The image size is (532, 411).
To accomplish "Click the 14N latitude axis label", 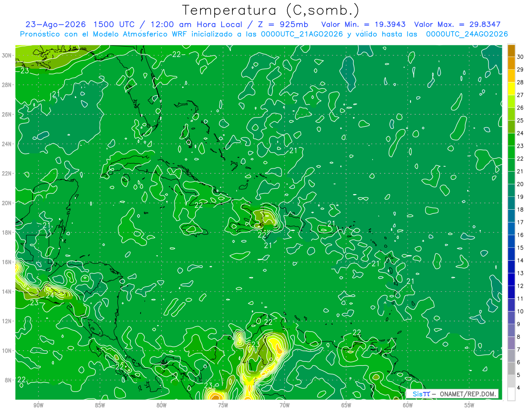I will tap(7, 291).
